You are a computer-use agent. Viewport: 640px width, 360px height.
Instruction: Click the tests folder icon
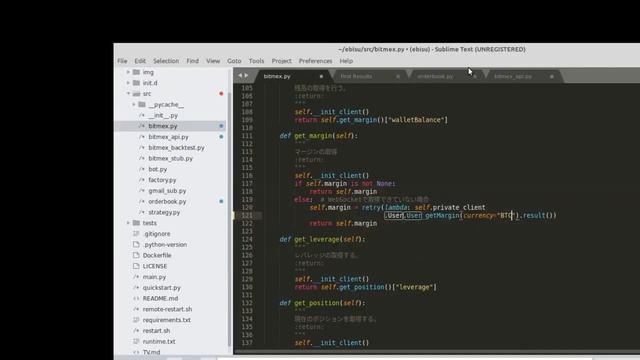click(x=136, y=223)
